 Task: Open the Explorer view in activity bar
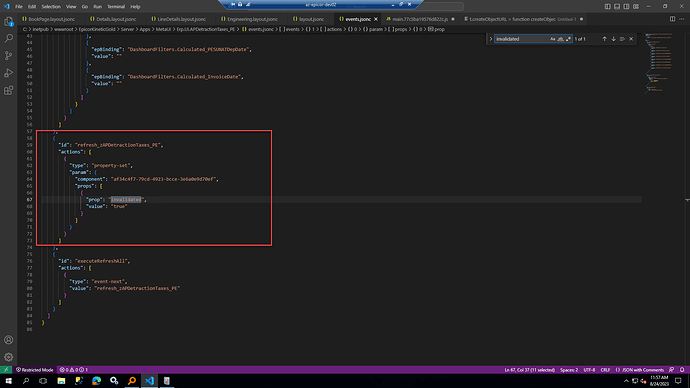click(8, 22)
